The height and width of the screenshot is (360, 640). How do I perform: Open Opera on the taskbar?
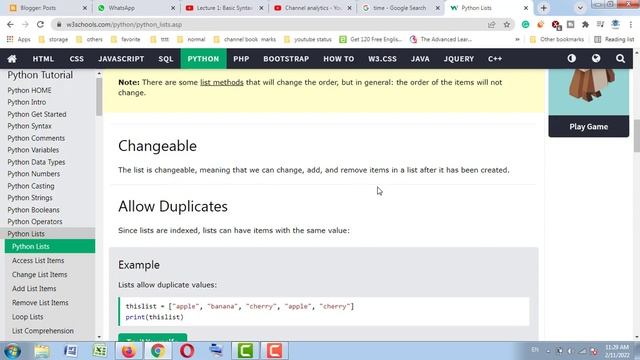187,351
